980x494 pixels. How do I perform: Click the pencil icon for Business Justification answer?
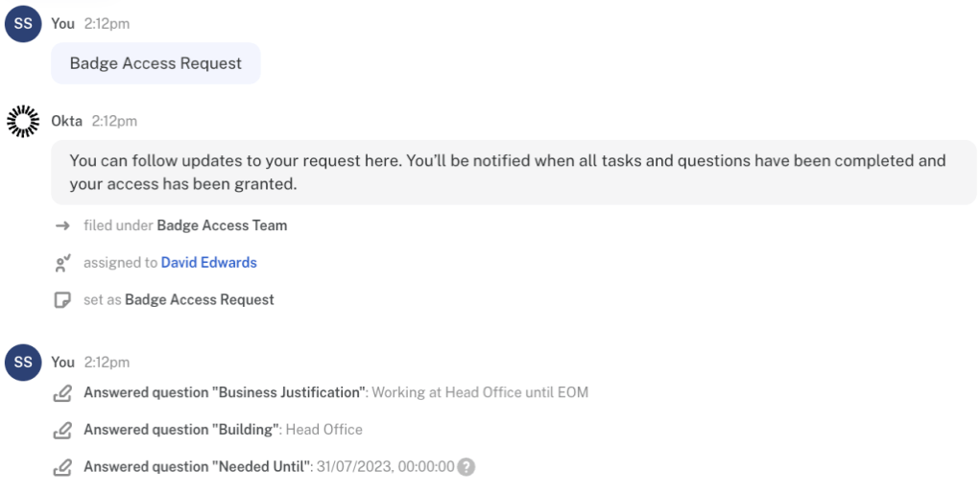point(62,393)
